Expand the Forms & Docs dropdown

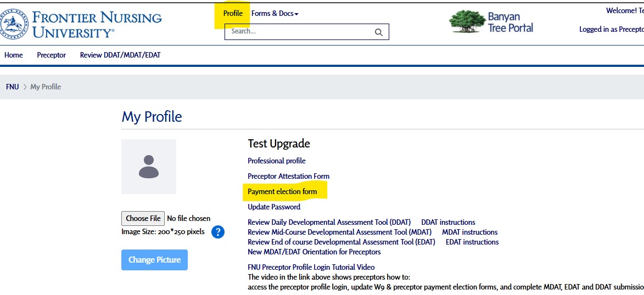pyautogui.click(x=275, y=13)
